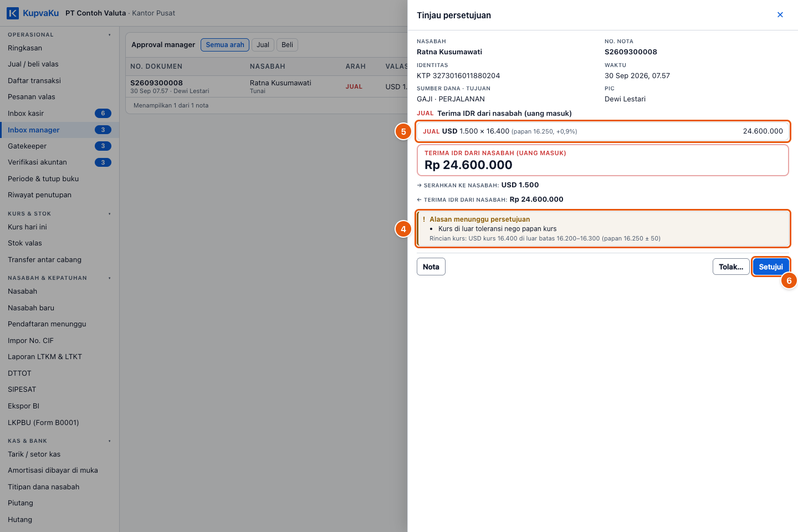Open Ringkasan in the sidebar

pos(60,48)
